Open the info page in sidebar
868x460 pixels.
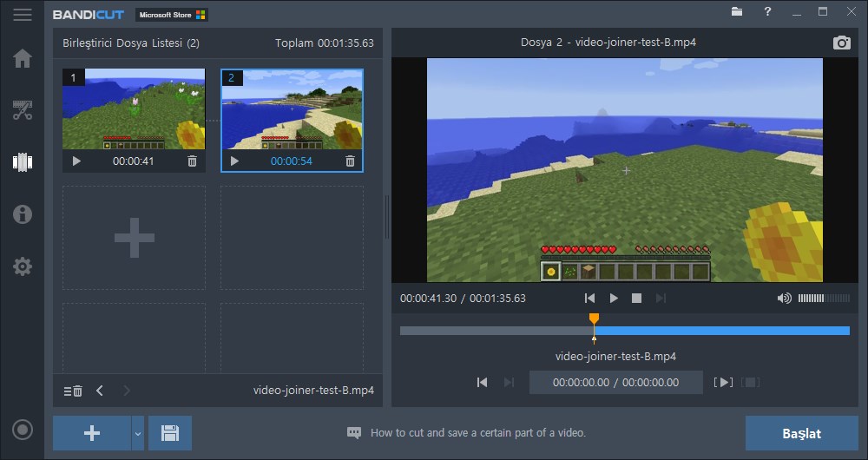23,214
